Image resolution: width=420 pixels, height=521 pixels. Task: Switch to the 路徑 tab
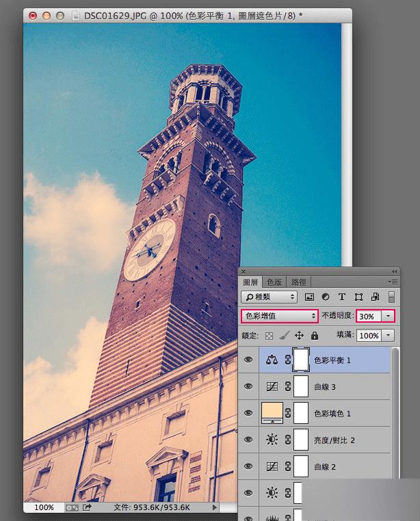click(x=299, y=282)
